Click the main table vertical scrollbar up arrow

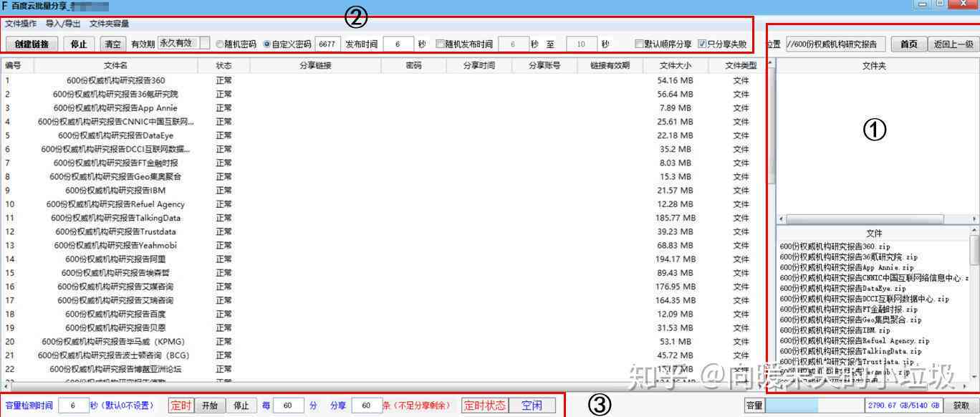coord(771,63)
